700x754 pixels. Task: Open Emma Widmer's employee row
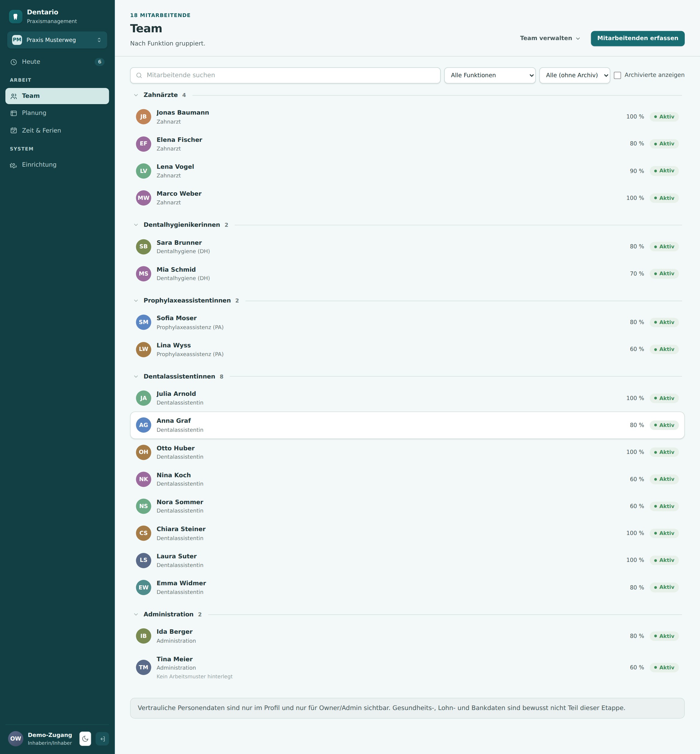pos(407,587)
